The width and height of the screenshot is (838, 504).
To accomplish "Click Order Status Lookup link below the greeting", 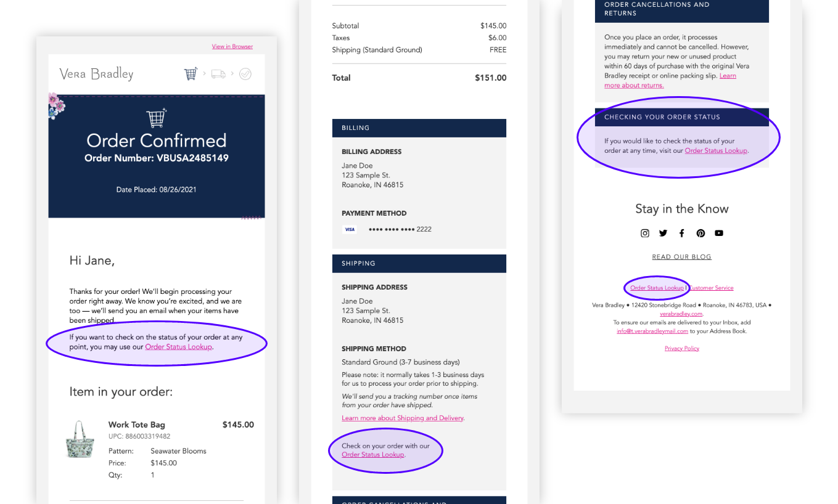I will [x=179, y=347].
